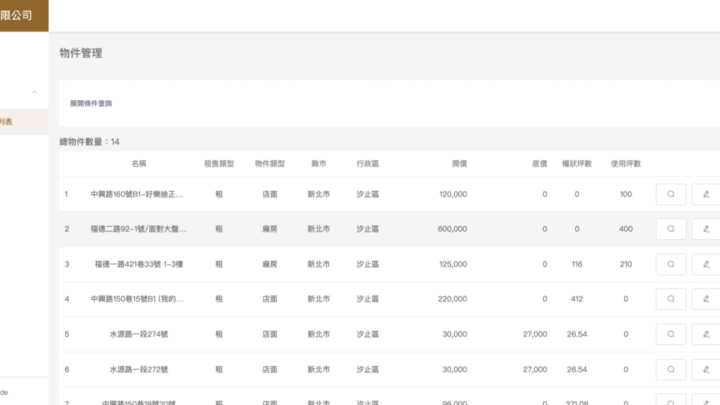Screen dimensions: 720x405
Task: Expand the 展開條件查詢 search filters
Action: point(91,103)
